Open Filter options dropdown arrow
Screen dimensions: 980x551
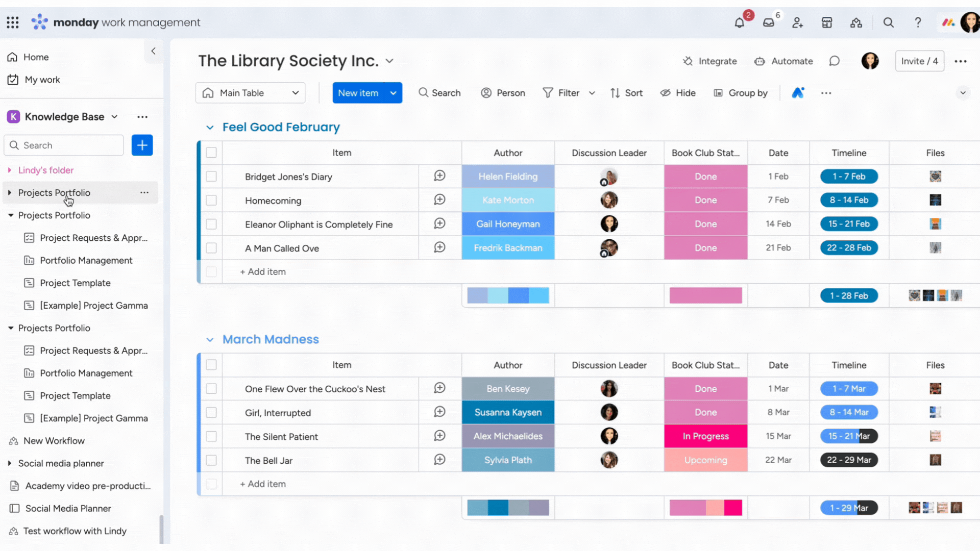592,93
